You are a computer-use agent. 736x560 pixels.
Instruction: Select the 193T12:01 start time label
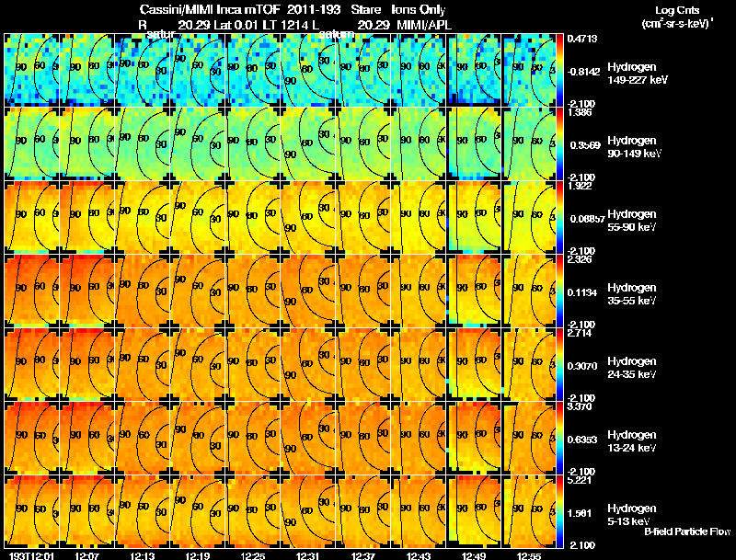point(32,555)
